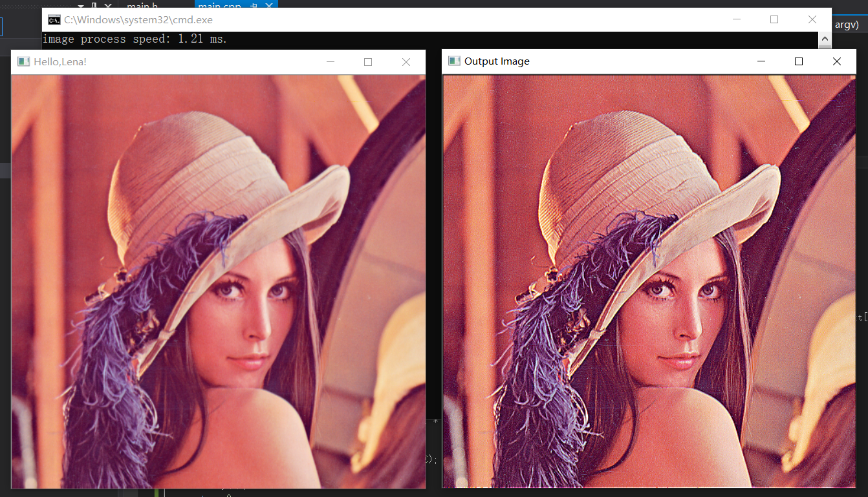Switch to the main.cpp editor tab
Image resolution: width=868 pixels, height=497 pixels.
(x=220, y=5)
